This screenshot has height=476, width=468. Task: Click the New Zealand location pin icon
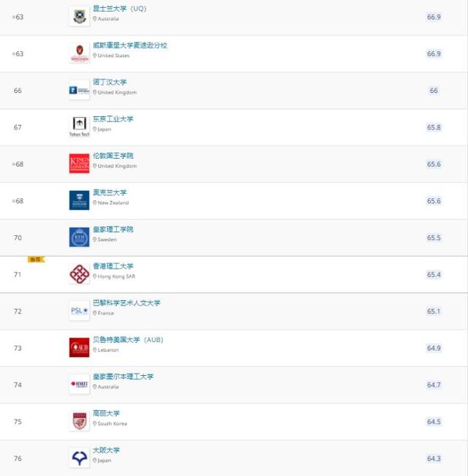coord(95,203)
